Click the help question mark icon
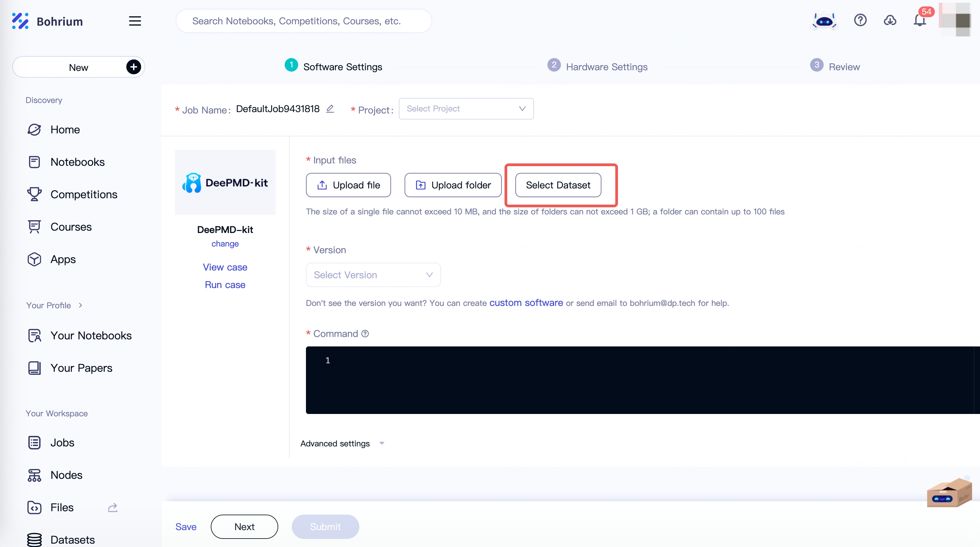Screen dimensions: 980x547 pyautogui.click(x=861, y=21)
